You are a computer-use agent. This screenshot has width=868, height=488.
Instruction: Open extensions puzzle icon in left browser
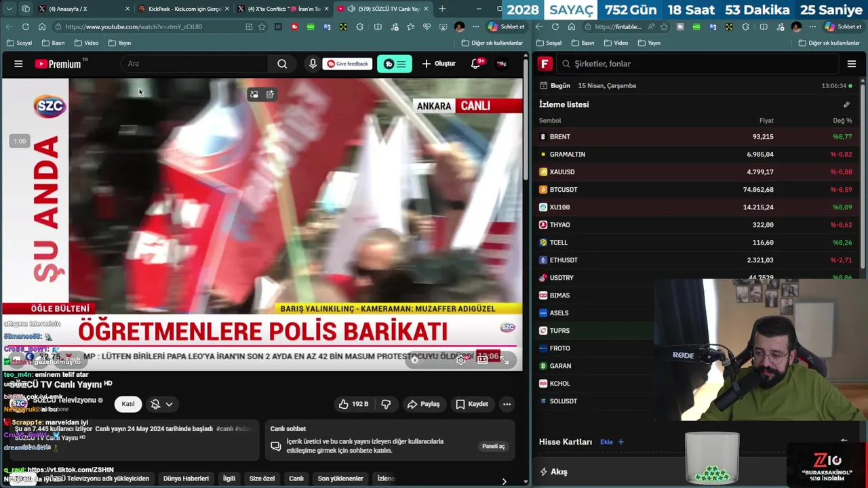(359, 26)
